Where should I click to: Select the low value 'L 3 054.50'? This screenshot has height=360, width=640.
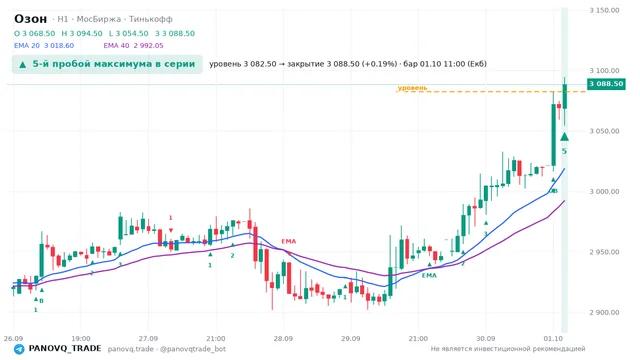pos(129,33)
